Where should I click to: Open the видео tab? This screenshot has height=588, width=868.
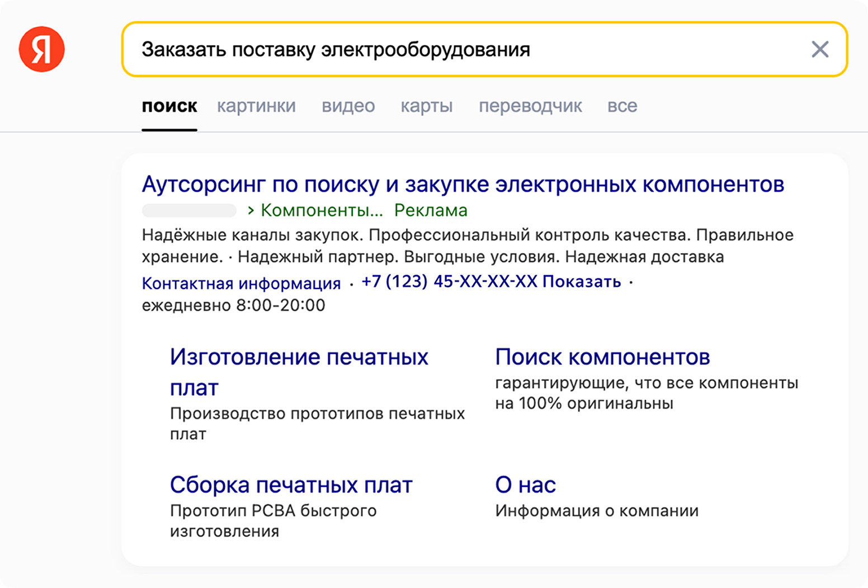(x=348, y=106)
